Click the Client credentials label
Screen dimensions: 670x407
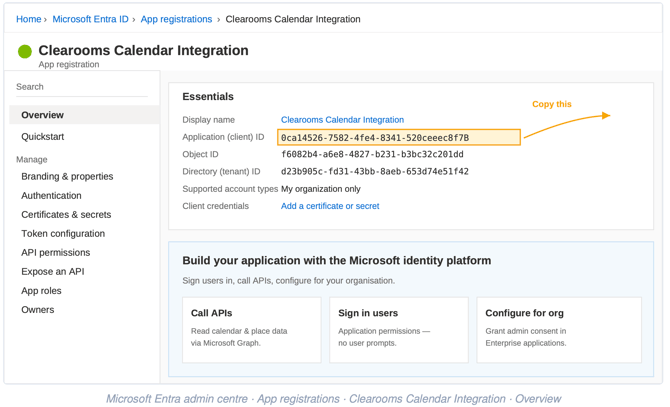tap(215, 206)
